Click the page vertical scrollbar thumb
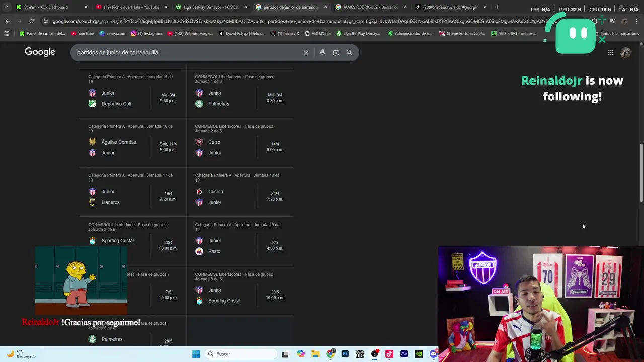Viewport: 644px width, 362px height. coord(641,172)
